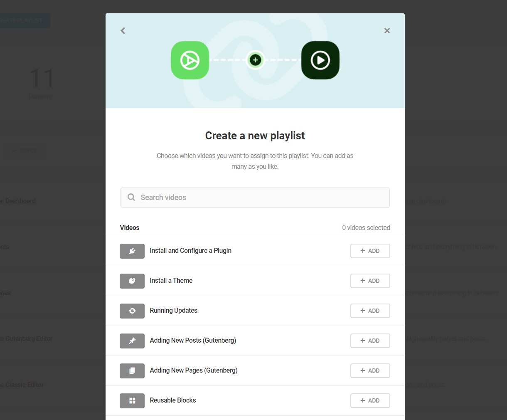Screen dimensions: 507x420
Task: Click the Create a new playlist heading
Action: pos(255,136)
